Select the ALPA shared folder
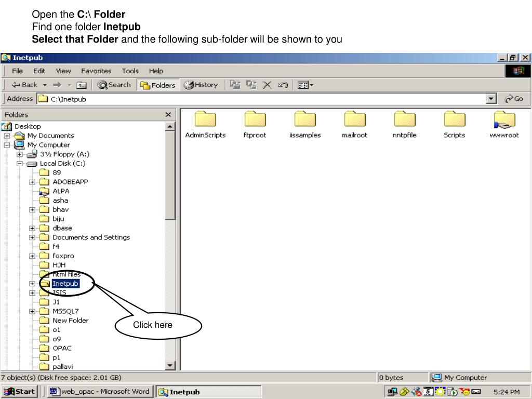Image resolution: width=532 pixels, height=399 pixels. 61,191
